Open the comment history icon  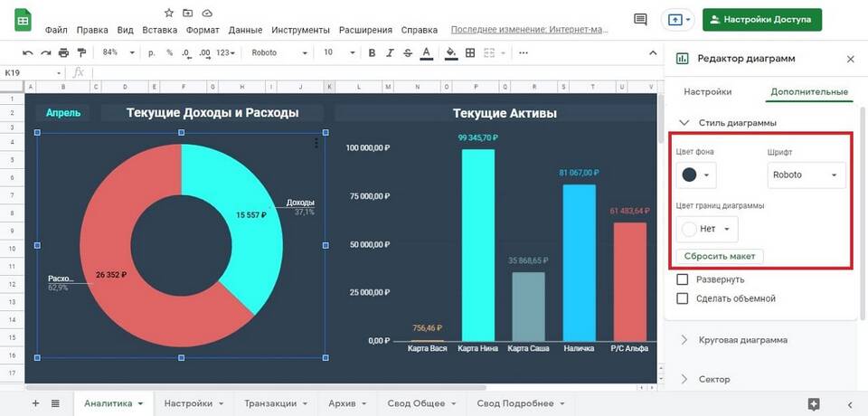[x=640, y=19]
